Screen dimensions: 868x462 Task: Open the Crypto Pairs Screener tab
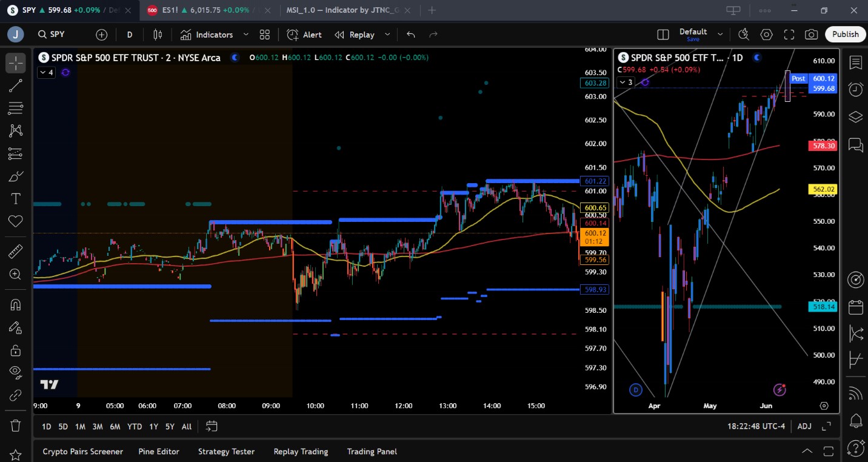(x=82, y=452)
